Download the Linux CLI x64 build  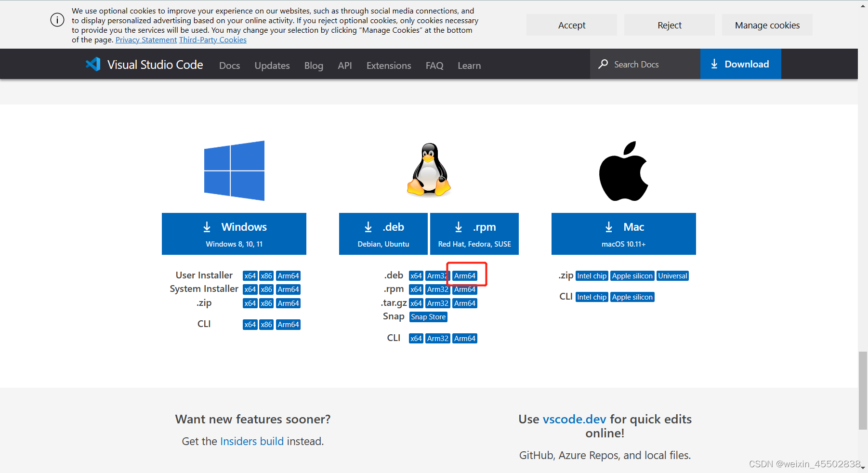pyautogui.click(x=416, y=339)
